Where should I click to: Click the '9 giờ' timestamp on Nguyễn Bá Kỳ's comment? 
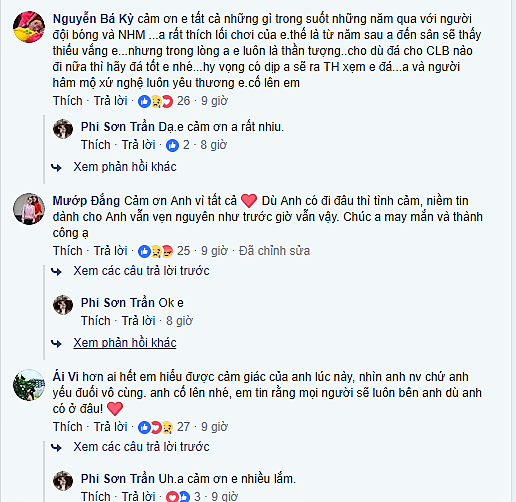pos(214,101)
